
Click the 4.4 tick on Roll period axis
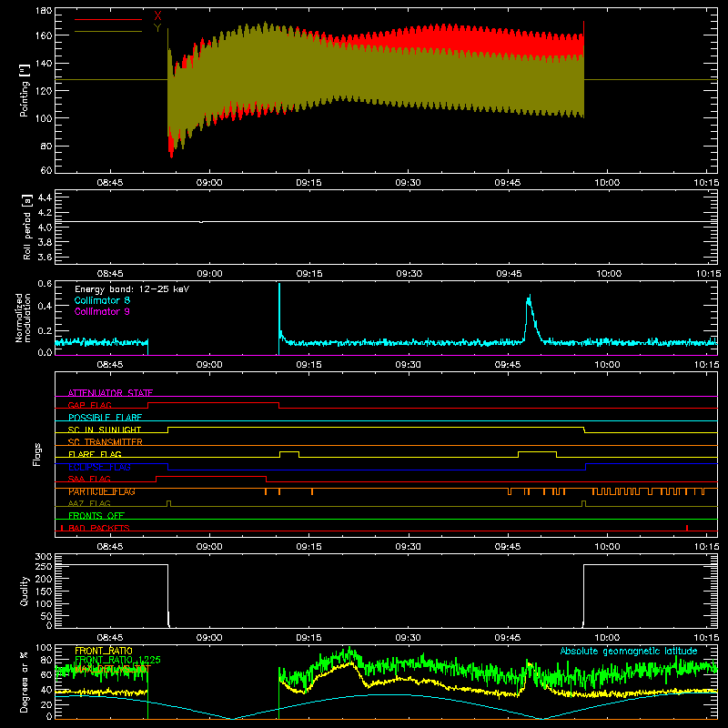point(45,197)
